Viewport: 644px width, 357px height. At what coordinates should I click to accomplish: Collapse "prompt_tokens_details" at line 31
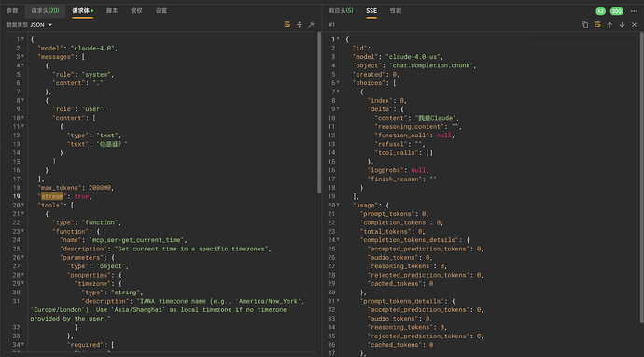[x=338, y=301]
